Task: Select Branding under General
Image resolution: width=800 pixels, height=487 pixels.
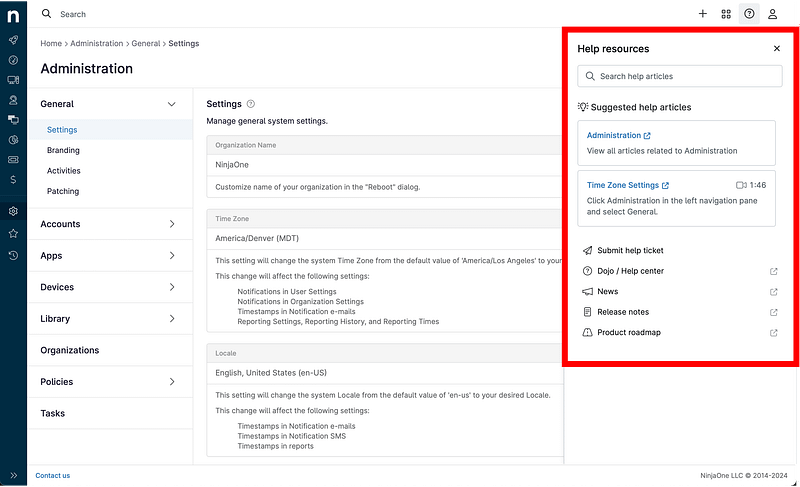Action: (63, 151)
